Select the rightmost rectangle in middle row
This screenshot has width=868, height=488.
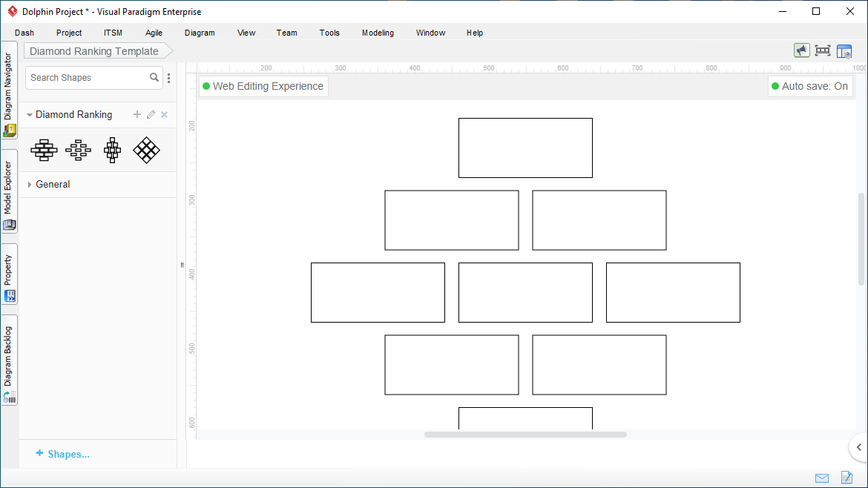673,293
